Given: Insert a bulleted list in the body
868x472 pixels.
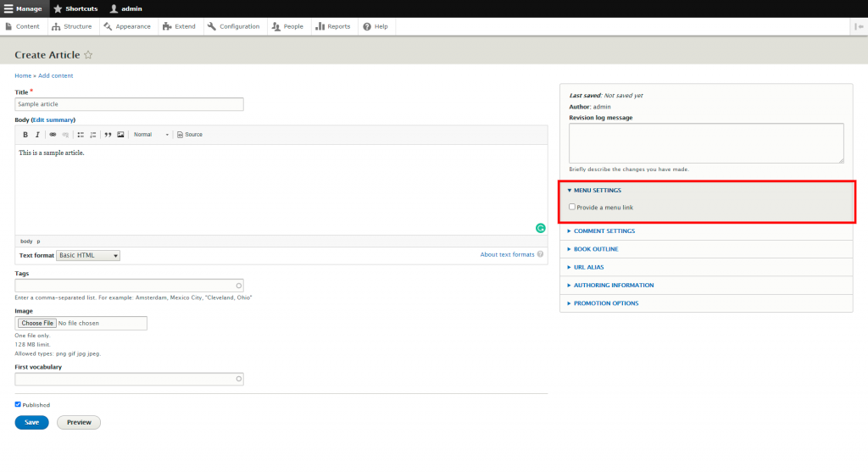Looking at the screenshot, I should tap(81, 135).
